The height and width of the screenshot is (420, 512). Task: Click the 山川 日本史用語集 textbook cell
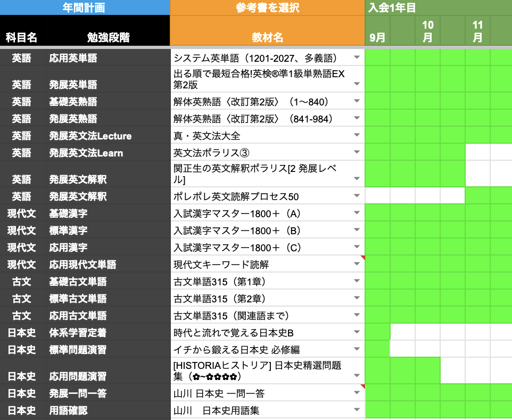tap(267, 409)
